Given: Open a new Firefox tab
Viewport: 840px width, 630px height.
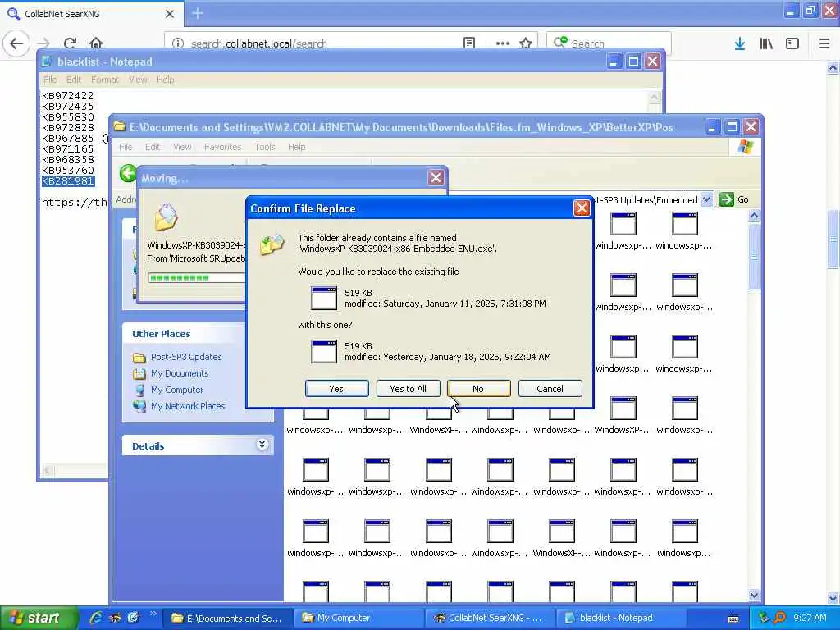Looking at the screenshot, I should (x=198, y=13).
